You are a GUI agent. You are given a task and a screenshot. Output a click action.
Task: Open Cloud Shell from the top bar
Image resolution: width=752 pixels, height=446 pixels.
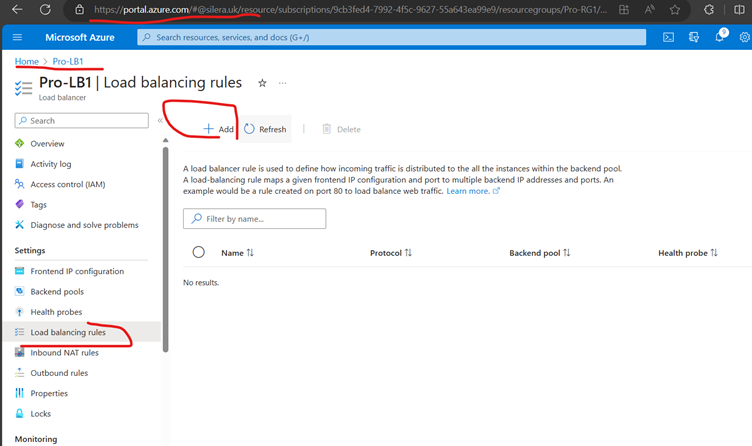[668, 37]
